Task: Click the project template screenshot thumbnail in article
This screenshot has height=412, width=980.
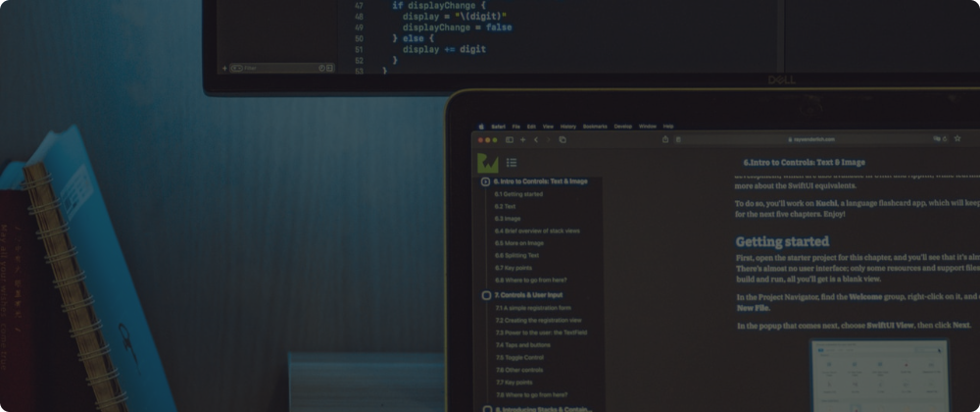Action: 879,375
